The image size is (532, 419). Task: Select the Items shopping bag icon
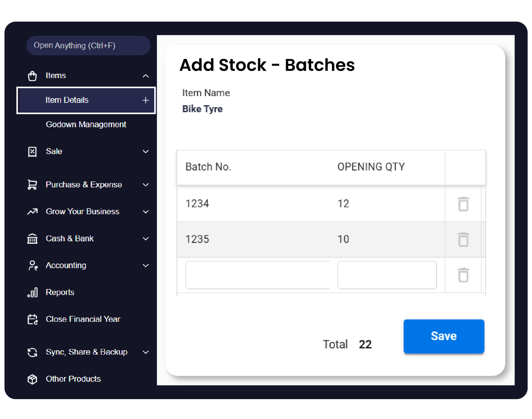(32, 76)
